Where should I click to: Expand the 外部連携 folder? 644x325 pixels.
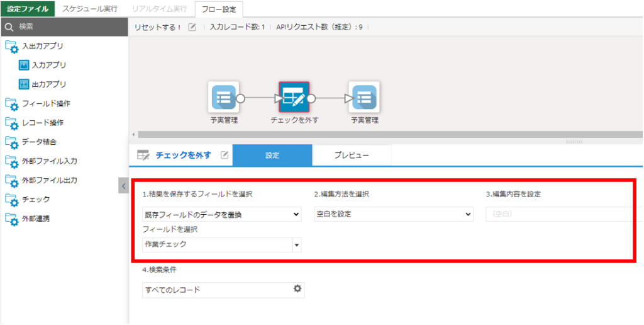[28, 219]
